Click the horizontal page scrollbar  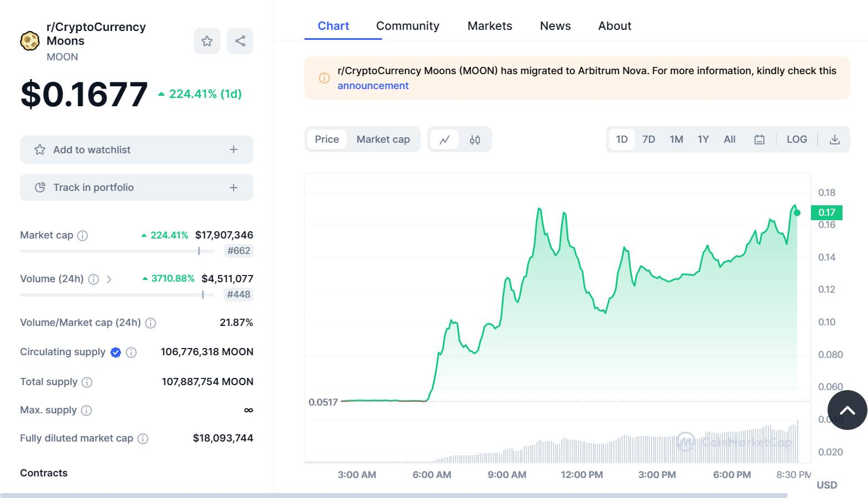click(394, 495)
